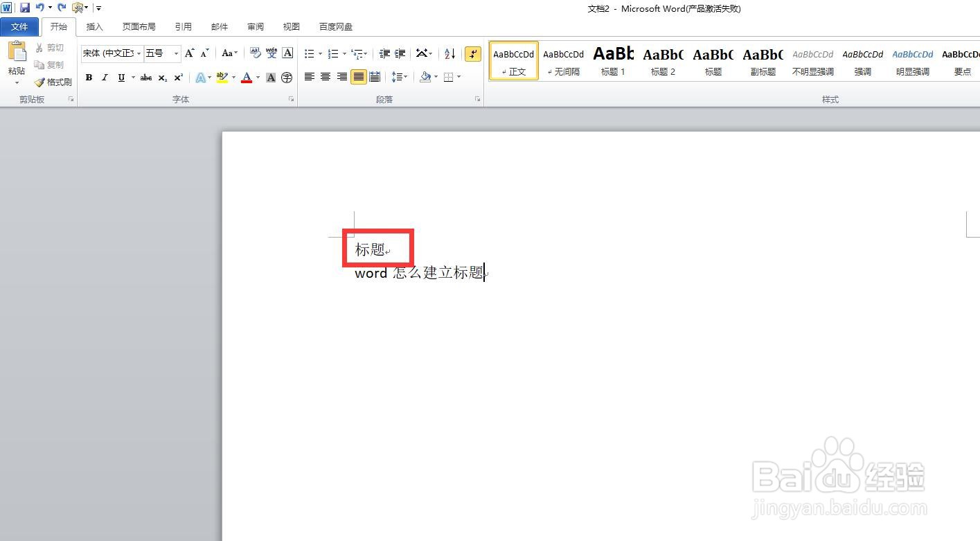Apply yellow text highlight color
Screen dimensions: 980x541
tap(222, 78)
